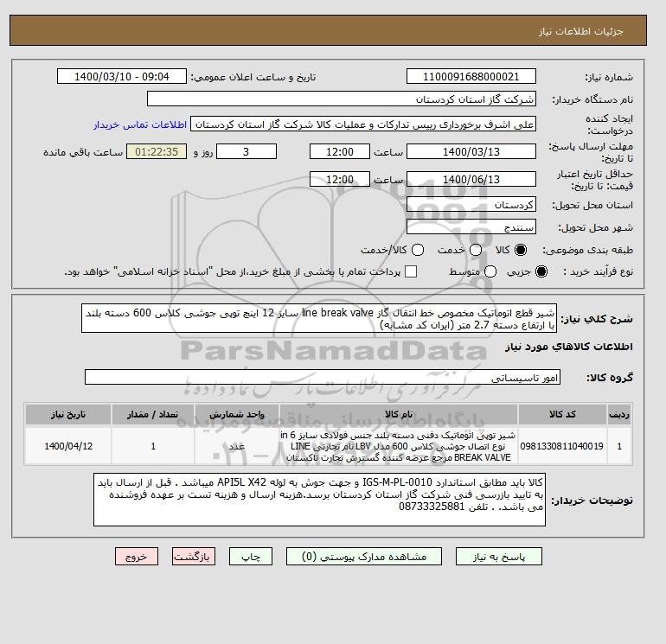Click the delivery city field سنندج
The width and height of the screenshot is (666, 644).
(x=471, y=227)
